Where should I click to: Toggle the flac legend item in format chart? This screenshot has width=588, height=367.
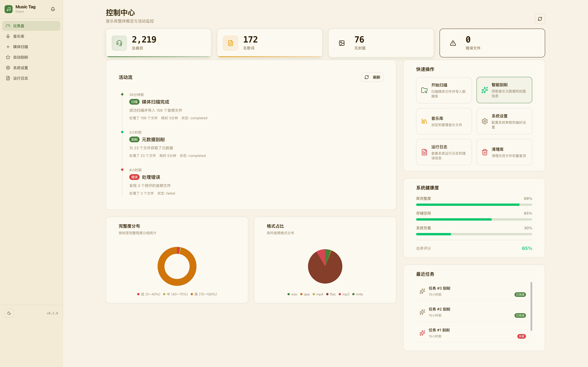point(331,294)
